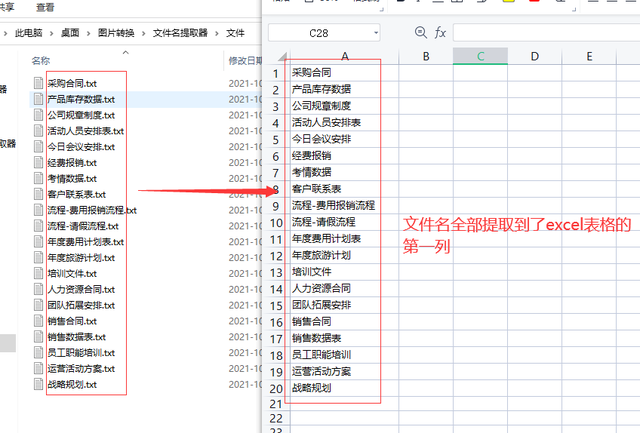Viewport: 640px width, 433px height.
Task: Sort files by the 名称 column header
Action: 41,60
